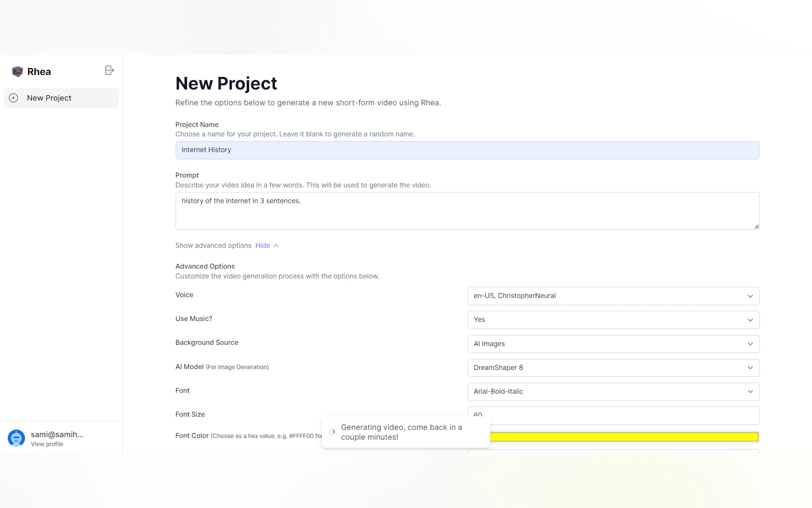This screenshot has width=812, height=508.
Task: Open the Font Arial-Bold-Italic dropdown
Action: pyautogui.click(x=613, y=392)
